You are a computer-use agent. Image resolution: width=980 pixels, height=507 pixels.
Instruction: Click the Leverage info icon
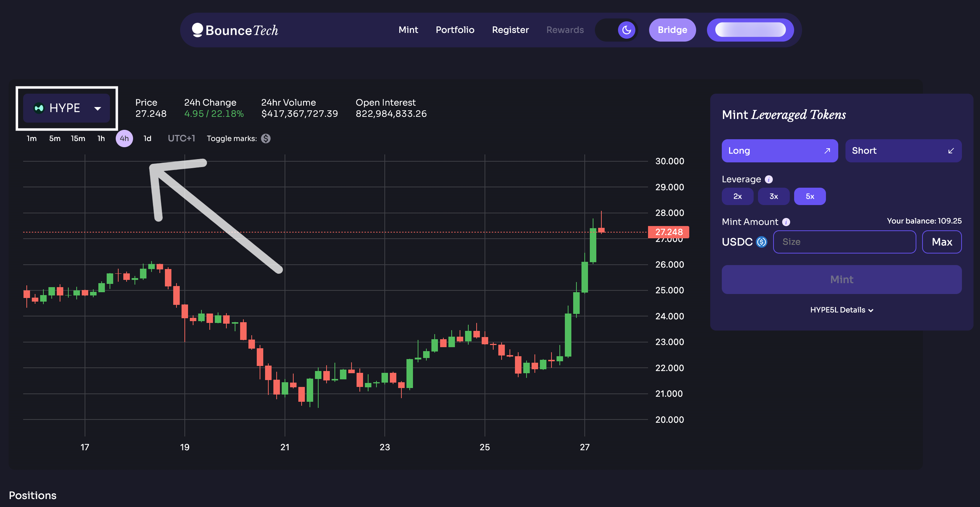point(768,179)
